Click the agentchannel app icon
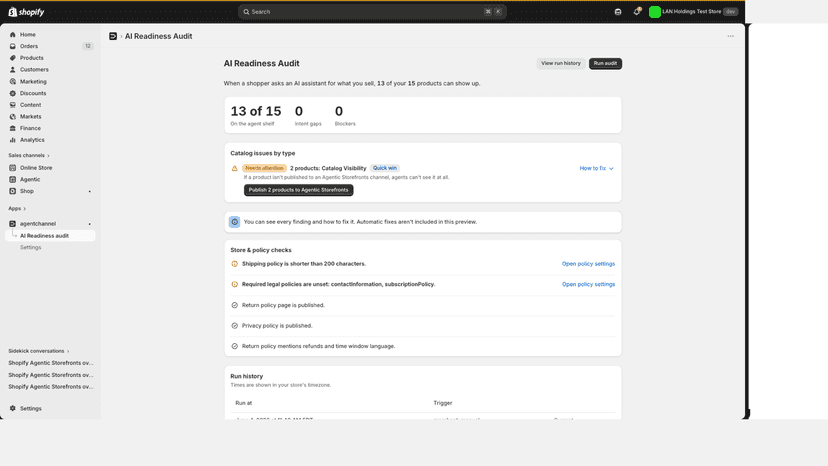Screen dimensions: 828x466 (13, 223)
